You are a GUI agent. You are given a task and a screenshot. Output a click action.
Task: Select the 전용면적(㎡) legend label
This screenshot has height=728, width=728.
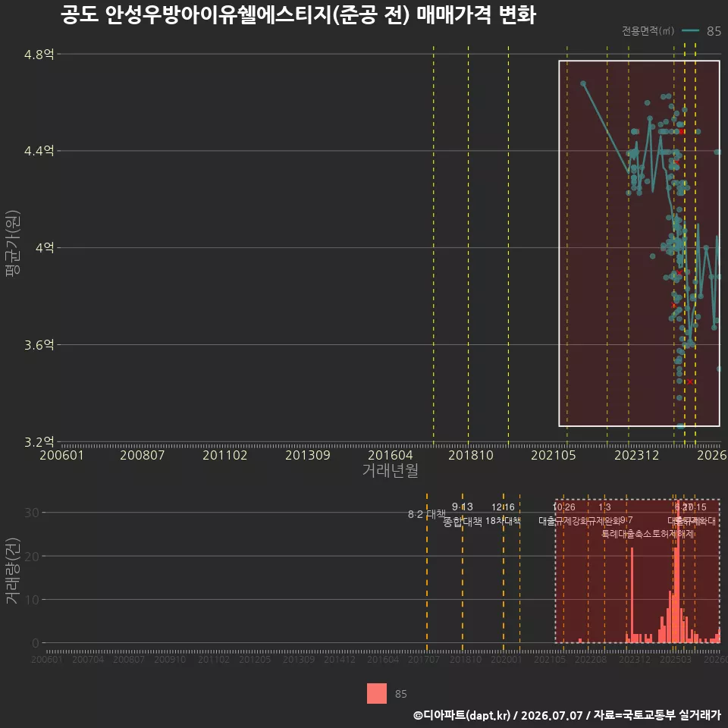648,30
